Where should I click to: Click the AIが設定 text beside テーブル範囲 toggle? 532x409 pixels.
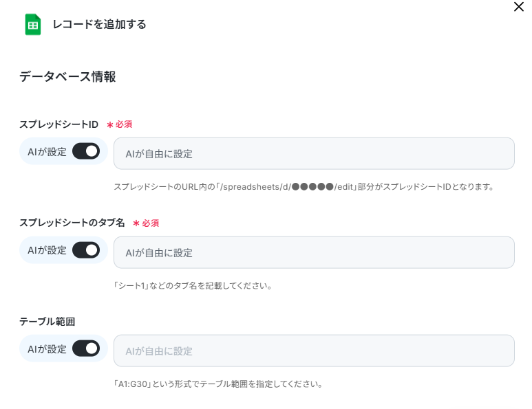pos(47,349)
